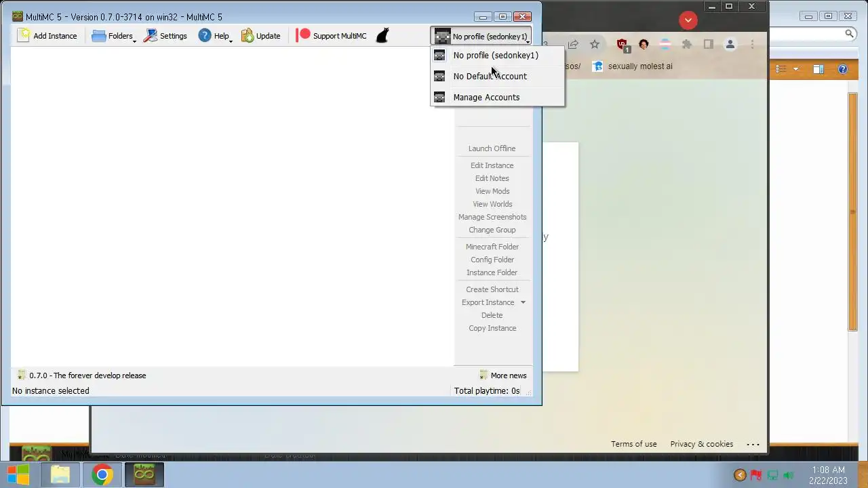This screenshot has height=488, width=868.
Task: Click the face avatar extension icon in Chrome
Action: [644, 45]
